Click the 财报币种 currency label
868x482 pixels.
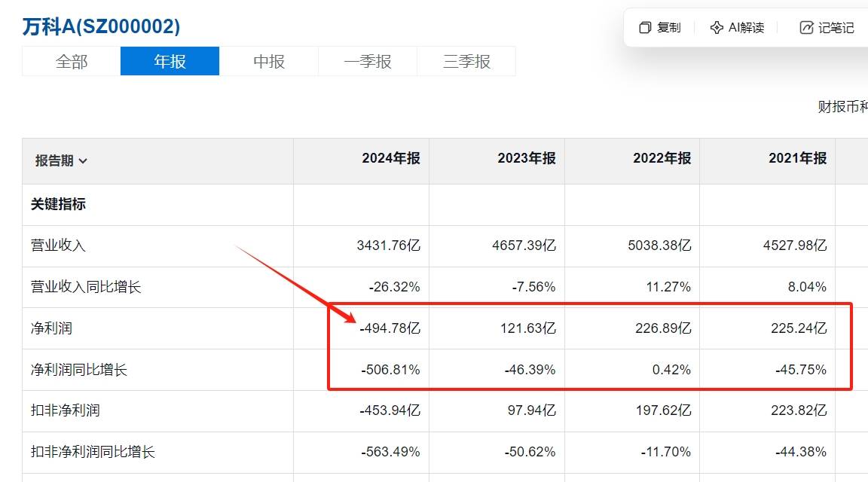[x=843, y=107]
